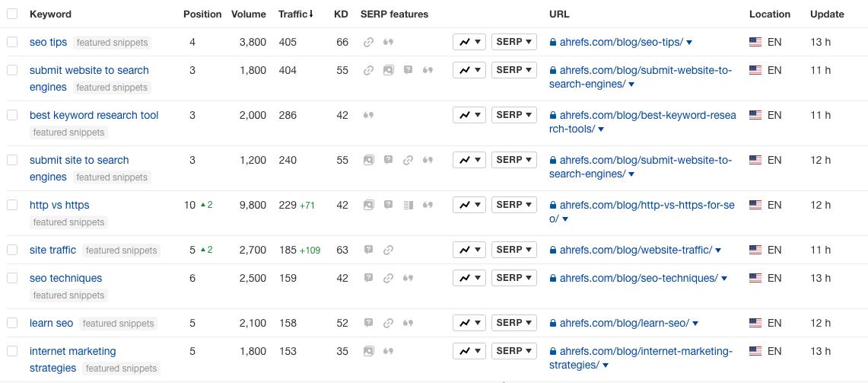Click the People also ask icon for 'http vs https'

389,205
